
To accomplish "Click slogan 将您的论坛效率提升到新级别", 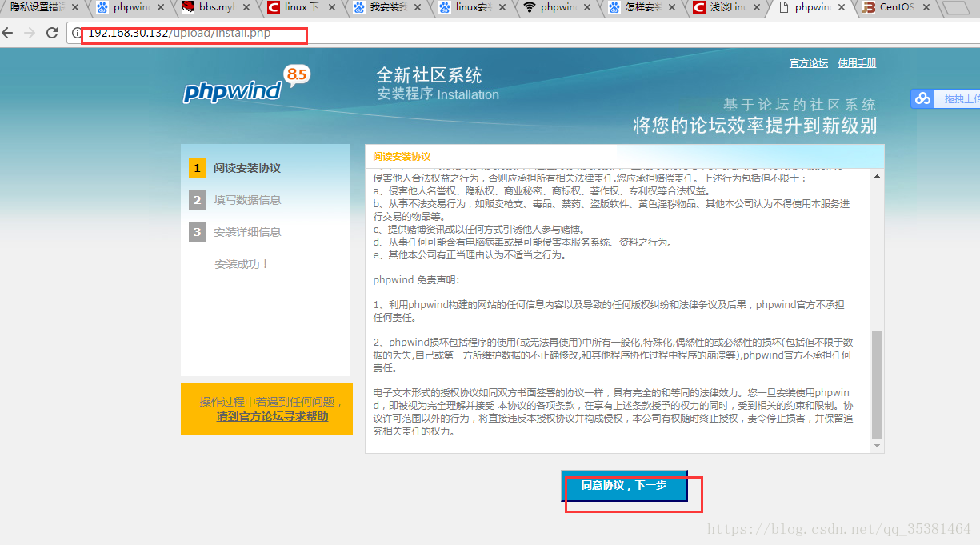I will pyautogui.click(x=755, y=126).
